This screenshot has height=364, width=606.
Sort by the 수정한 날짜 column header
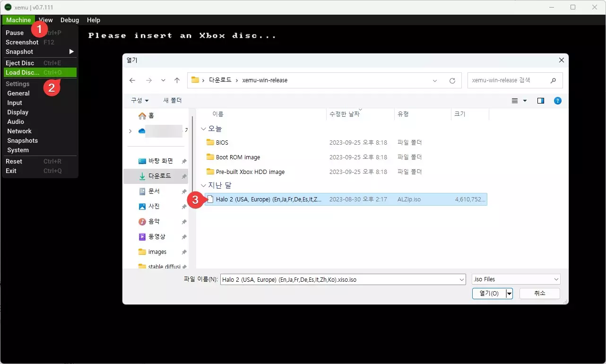[345, 114]
